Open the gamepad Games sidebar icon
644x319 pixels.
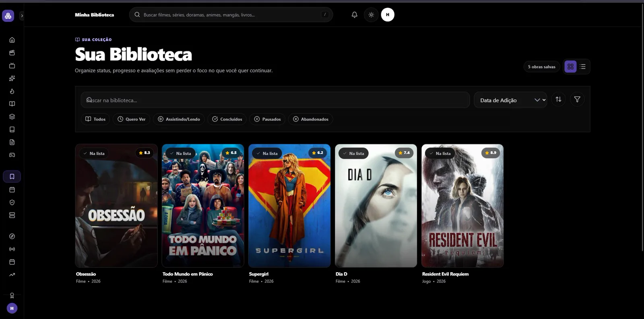tap(12, 155)
